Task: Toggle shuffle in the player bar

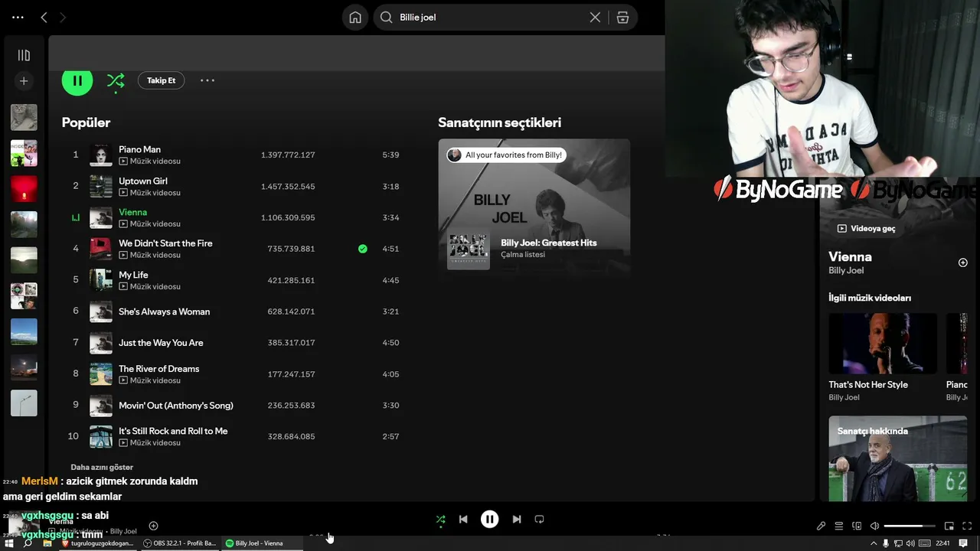Action: 440,519
